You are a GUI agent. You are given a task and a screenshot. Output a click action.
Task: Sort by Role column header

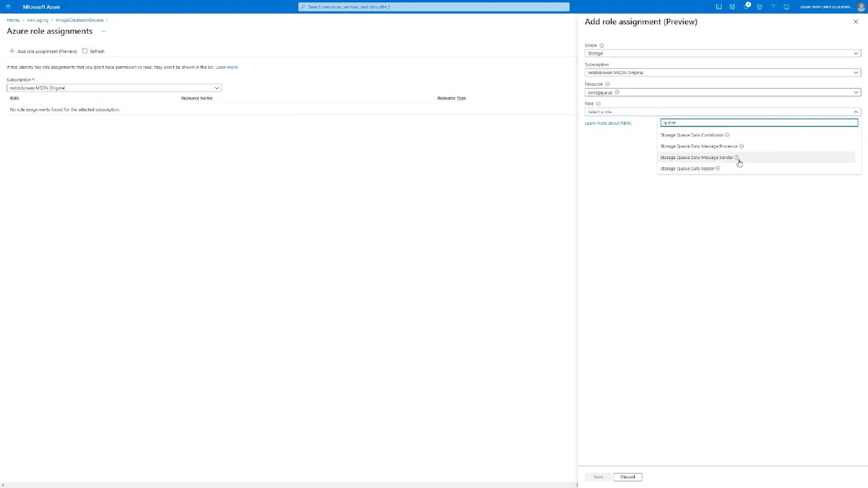point(14,98)
